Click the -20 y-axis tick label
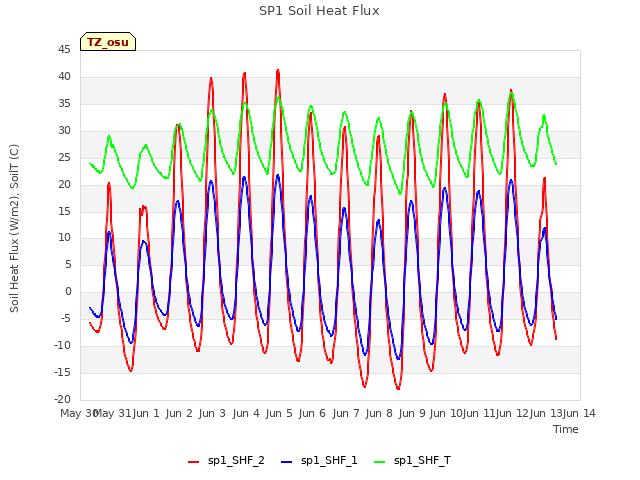This screenshot has width=640, height=480. click(x=62, y=400)
